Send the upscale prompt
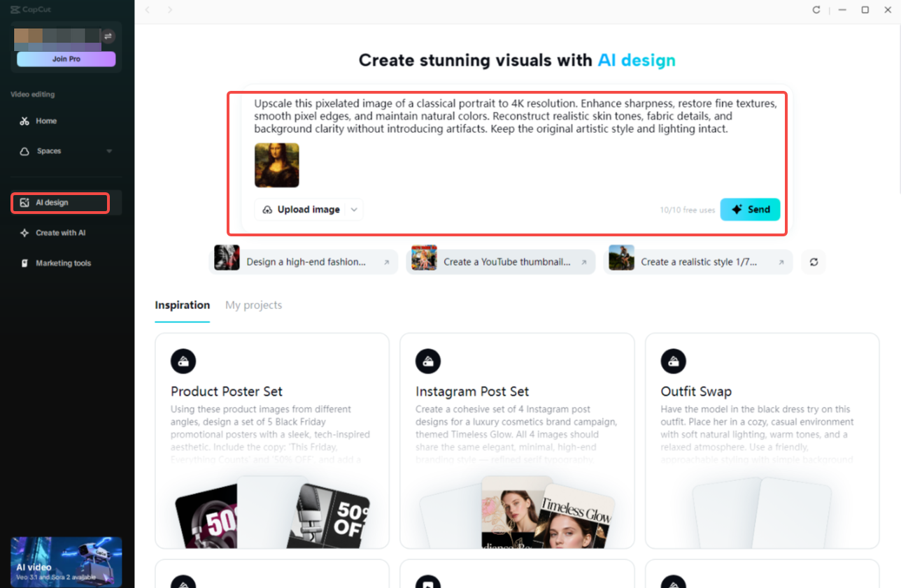 pos(750,209)
